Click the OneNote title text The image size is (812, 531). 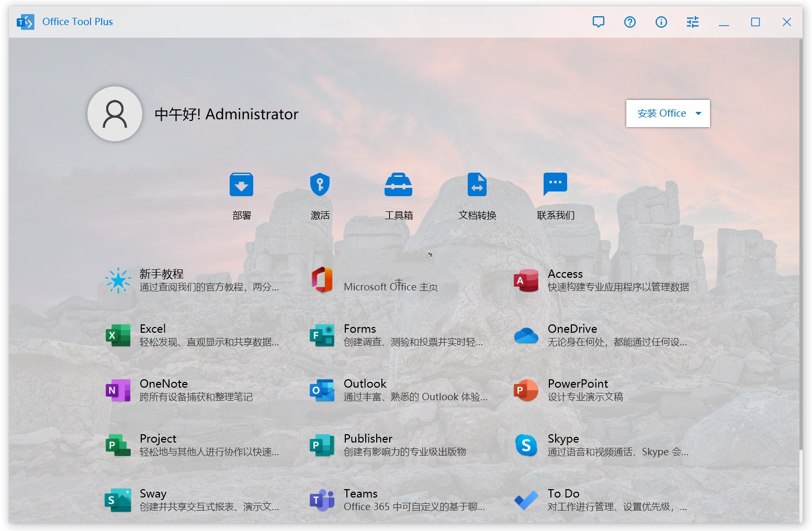(x=163, y=383)
